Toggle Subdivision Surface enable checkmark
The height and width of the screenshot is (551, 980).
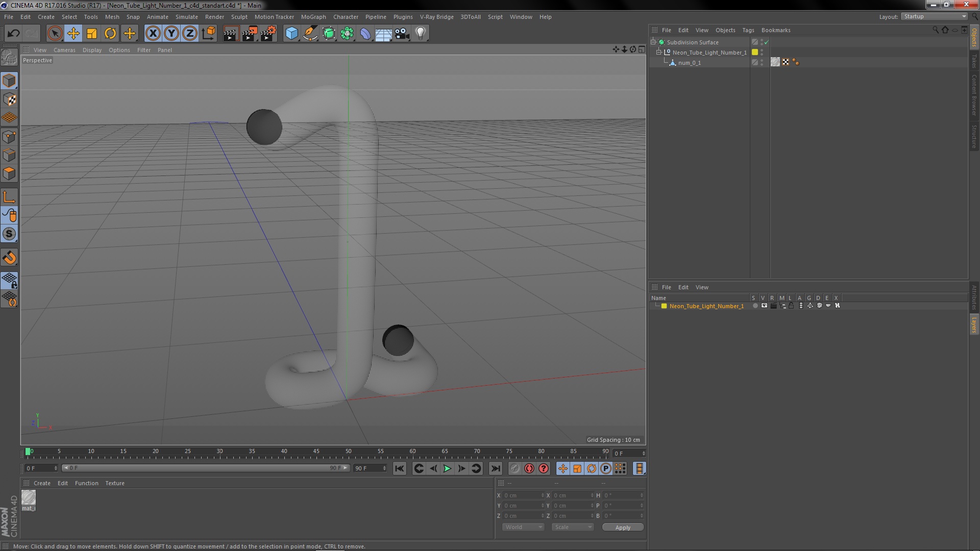coord(766,42)
